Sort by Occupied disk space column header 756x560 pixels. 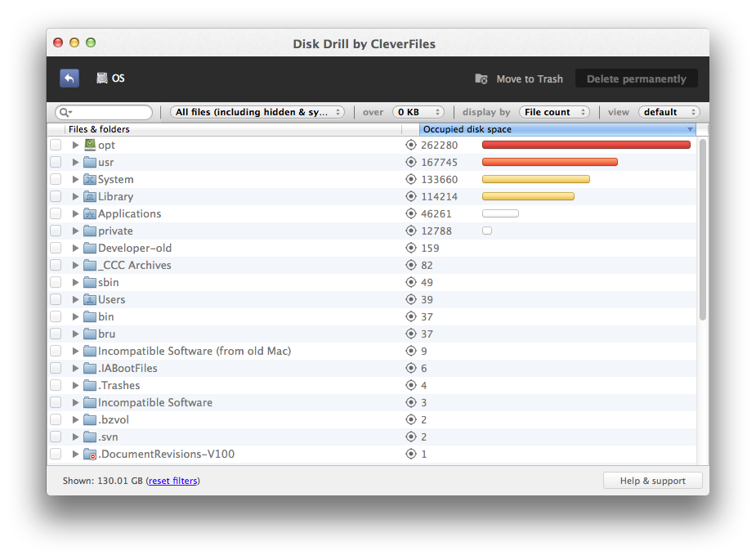pos(557,129)
